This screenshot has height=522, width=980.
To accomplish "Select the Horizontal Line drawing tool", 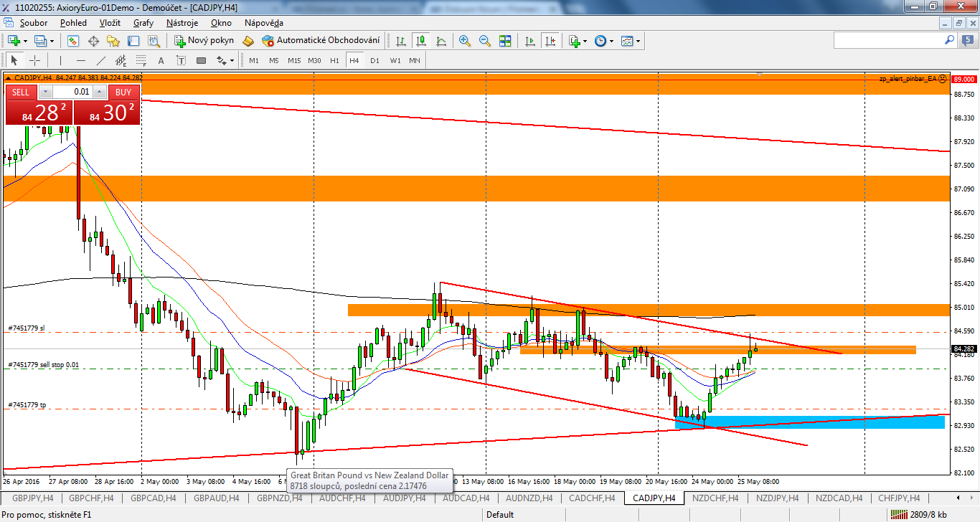I will [x=80, y=60].
